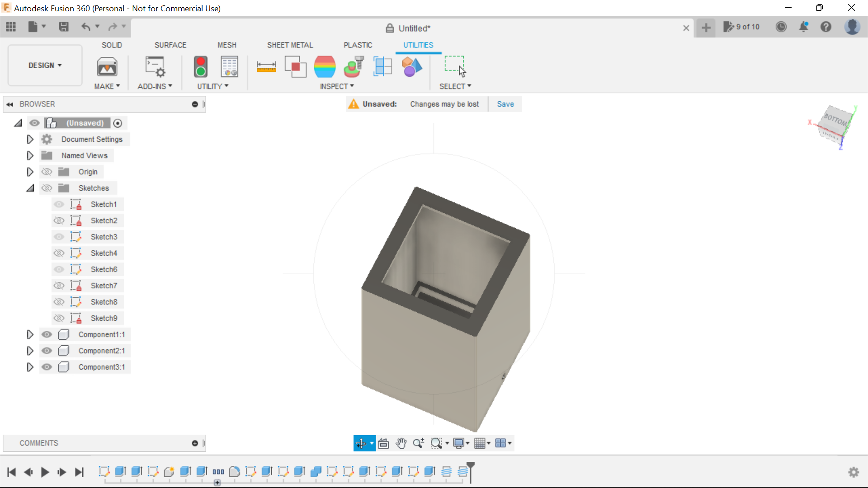This screenshot has height=488, width=868.
Task: Click the Sheet Metal ribbon tab
Action: click(290, 45)
